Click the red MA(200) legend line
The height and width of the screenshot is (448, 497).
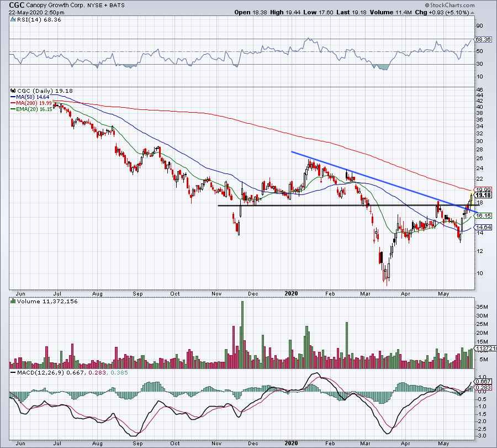pos(13,103)
